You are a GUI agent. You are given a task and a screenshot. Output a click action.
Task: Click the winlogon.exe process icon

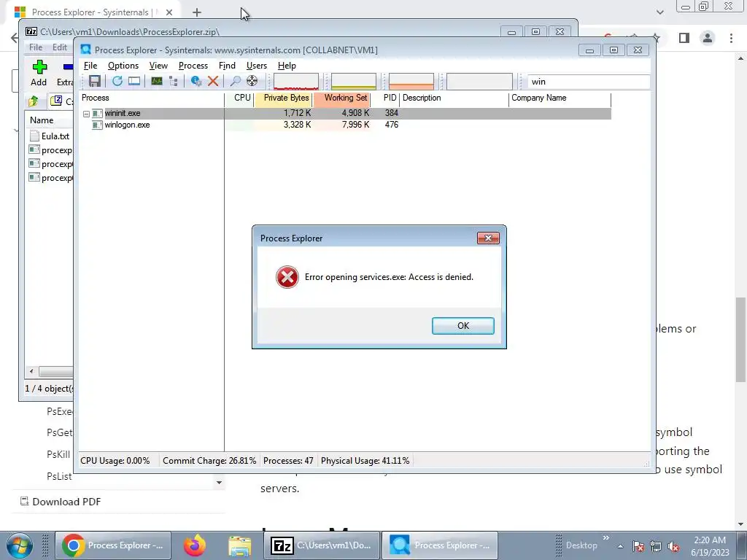click(x=97, y=125)
